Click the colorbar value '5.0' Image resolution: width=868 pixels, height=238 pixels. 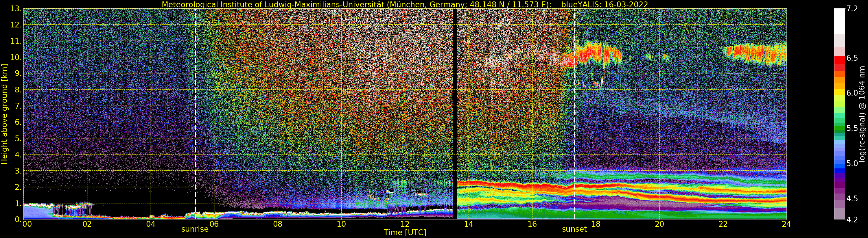[x=852, y=163]
